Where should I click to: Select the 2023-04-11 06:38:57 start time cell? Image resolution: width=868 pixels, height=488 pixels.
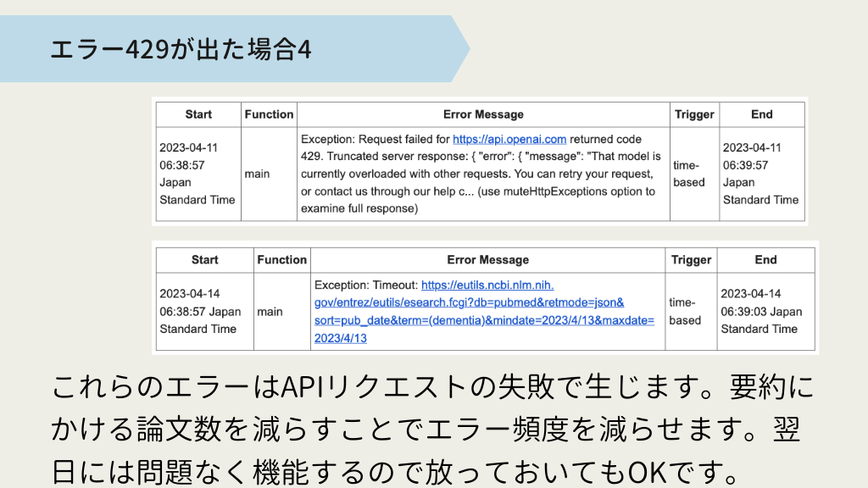click(x=198, y=174)
